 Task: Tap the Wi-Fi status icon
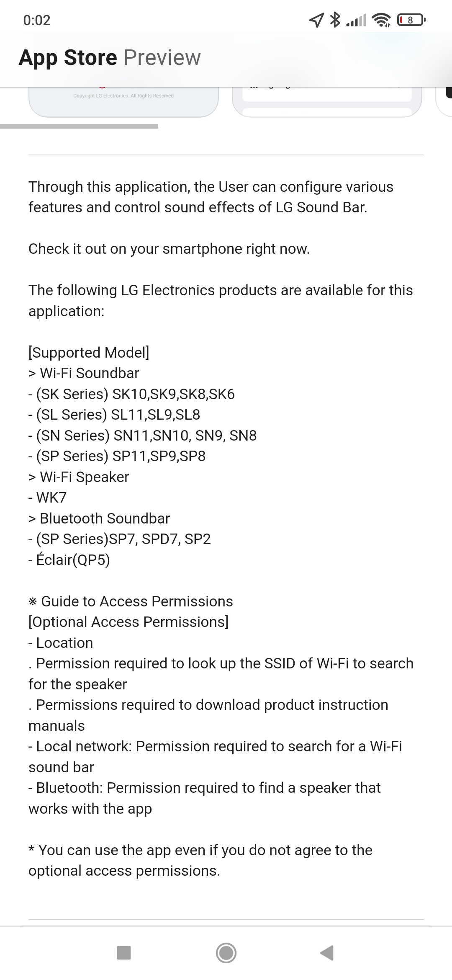point(381,20)
